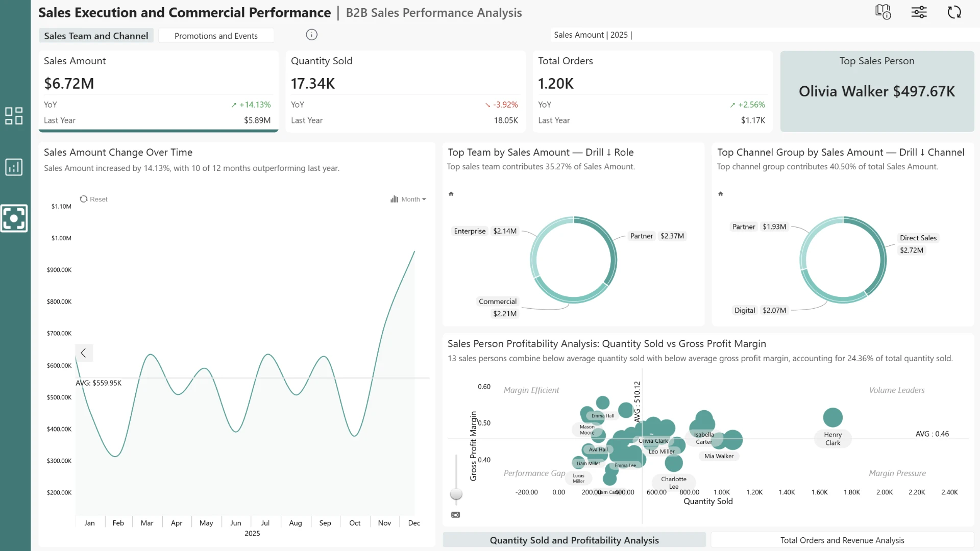
Task: Click the Margin Pressure quadrant label
Action: pyautogui.click(x=897, y=473)
